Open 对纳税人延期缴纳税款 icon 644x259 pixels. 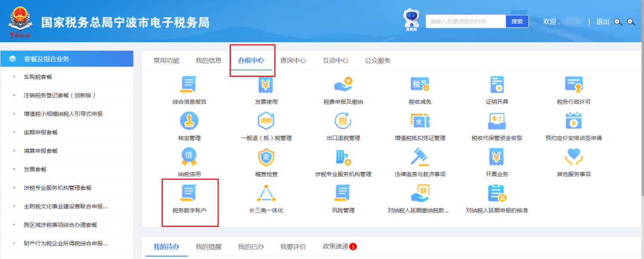click(x=420, y=194)
